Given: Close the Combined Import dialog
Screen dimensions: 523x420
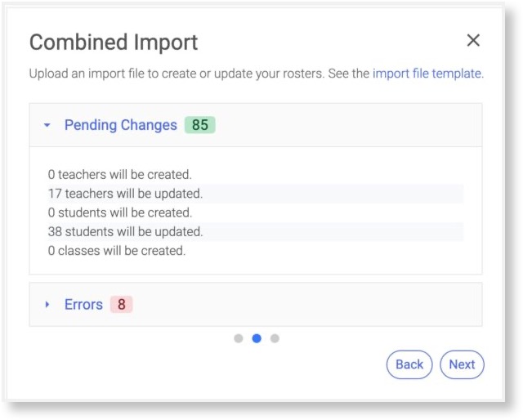Looking at the screenshot, I should (x=473, y=41).
